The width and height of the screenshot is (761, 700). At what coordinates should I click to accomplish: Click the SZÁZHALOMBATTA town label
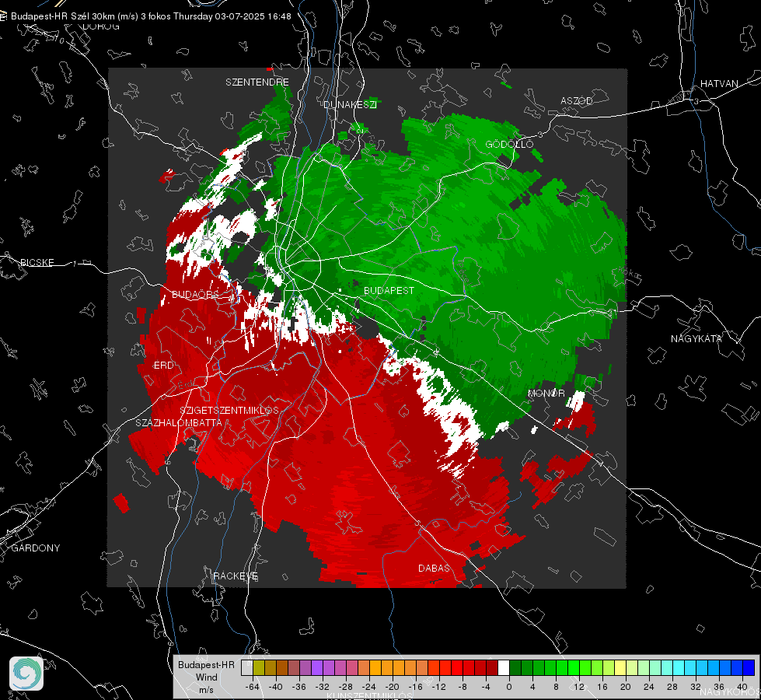pos(179,423)
